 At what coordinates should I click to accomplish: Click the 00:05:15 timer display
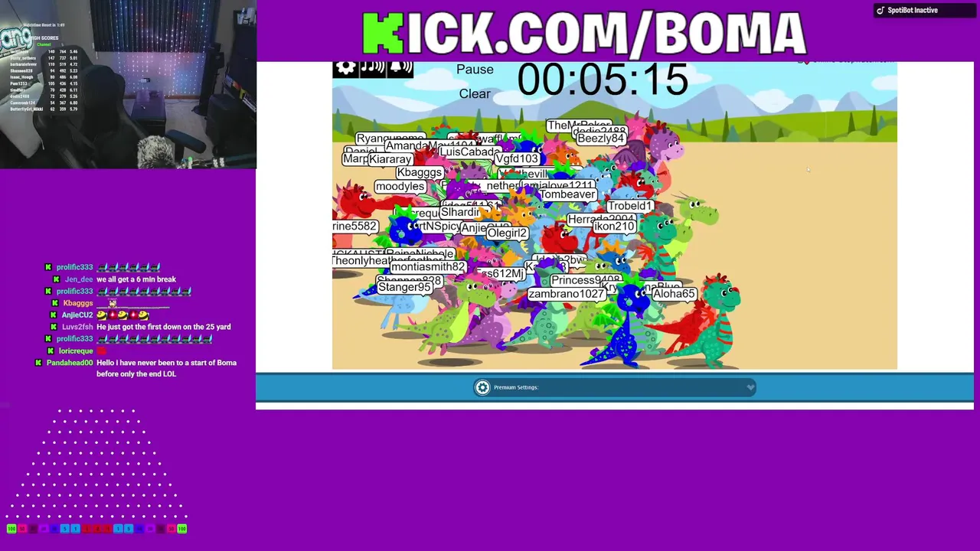pos(603,80)
